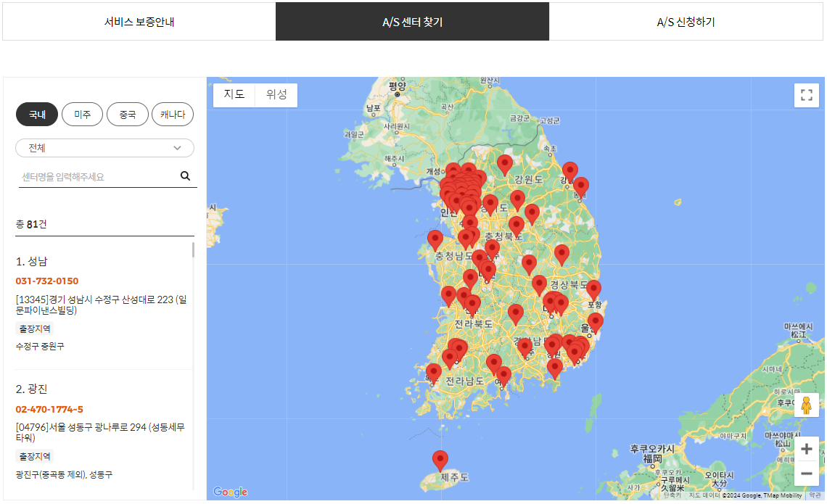Image resolution: width=827 pixels, height=504 pixels.
Task: Zoom out on the map
Action: (806, 474)
